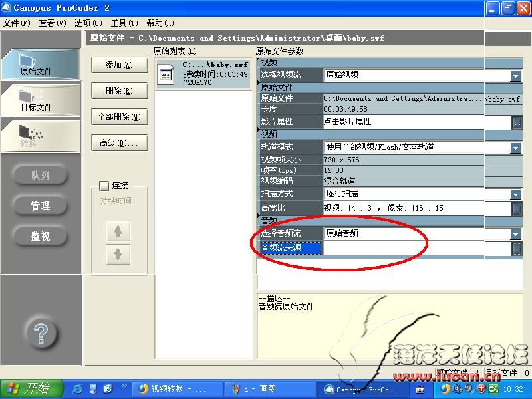
Task: Open the 文件(F) menu
Action: (x=17, y=23)
